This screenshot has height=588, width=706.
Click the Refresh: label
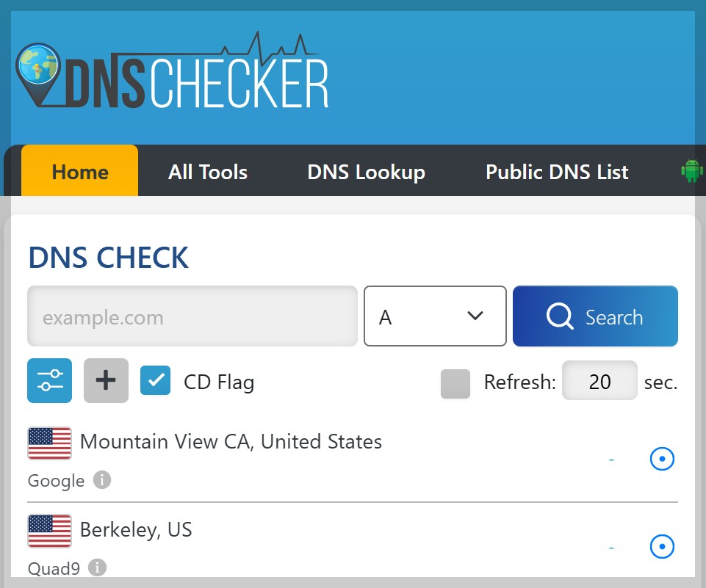(x=520, y=382)
